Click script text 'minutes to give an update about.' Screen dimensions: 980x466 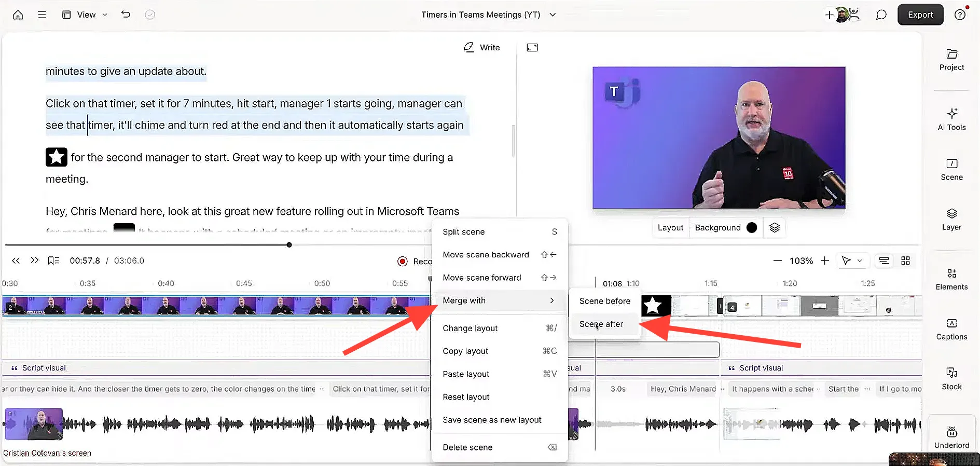coord(126,71)
